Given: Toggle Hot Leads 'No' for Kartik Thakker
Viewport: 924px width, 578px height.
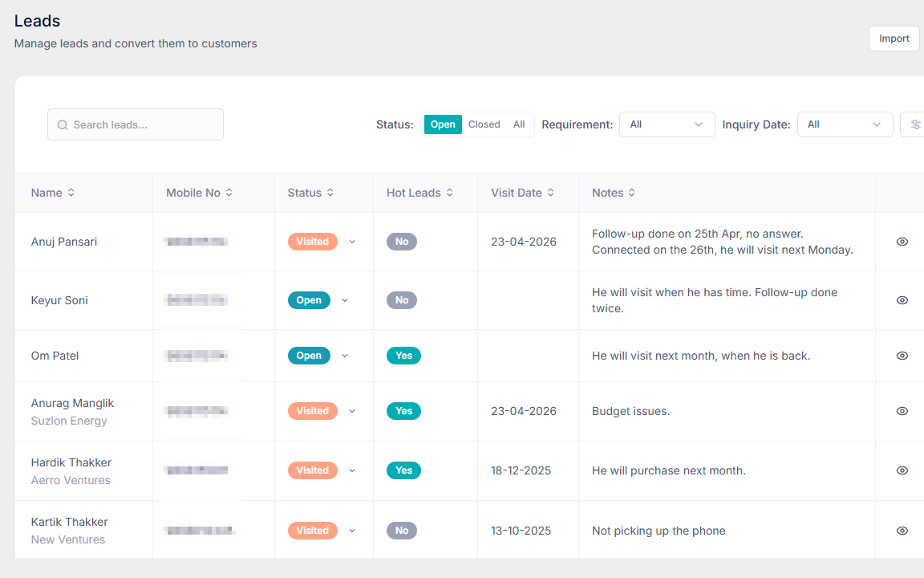Looking at the screenshot, I should [x=402, y=531].
